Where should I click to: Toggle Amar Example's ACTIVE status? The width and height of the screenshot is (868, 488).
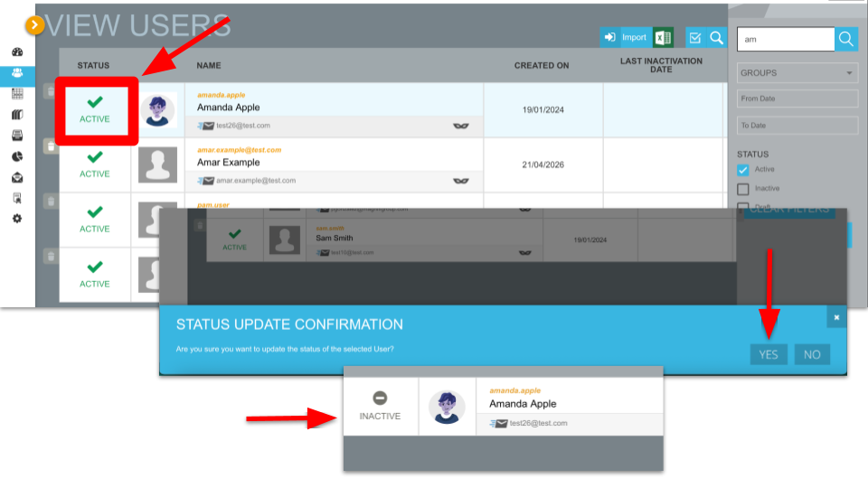pos(95,164)
